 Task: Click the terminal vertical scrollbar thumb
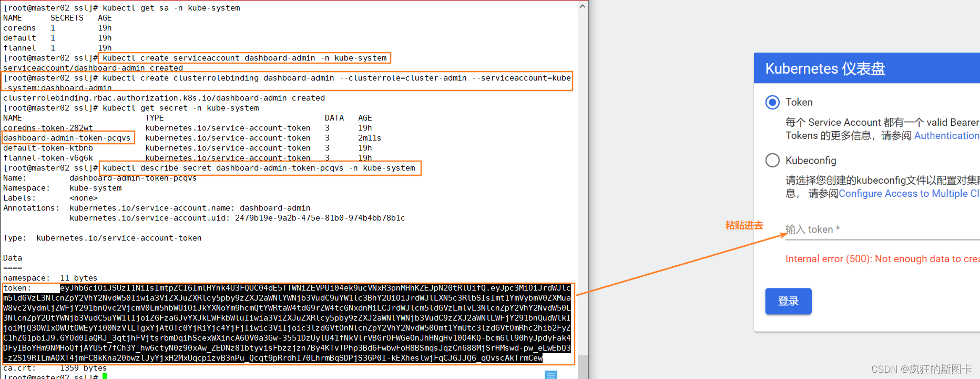pyautogui.click(x=583, y=367)
